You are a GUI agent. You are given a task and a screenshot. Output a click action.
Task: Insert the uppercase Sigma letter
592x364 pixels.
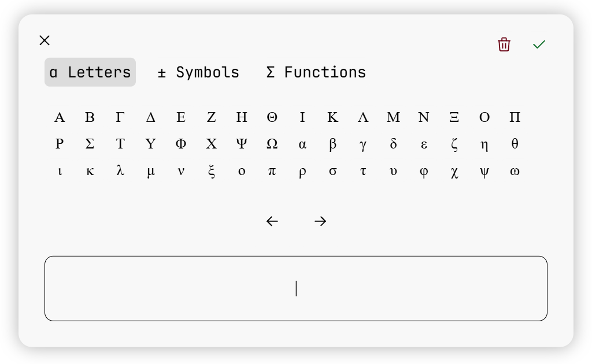(90, 144)
